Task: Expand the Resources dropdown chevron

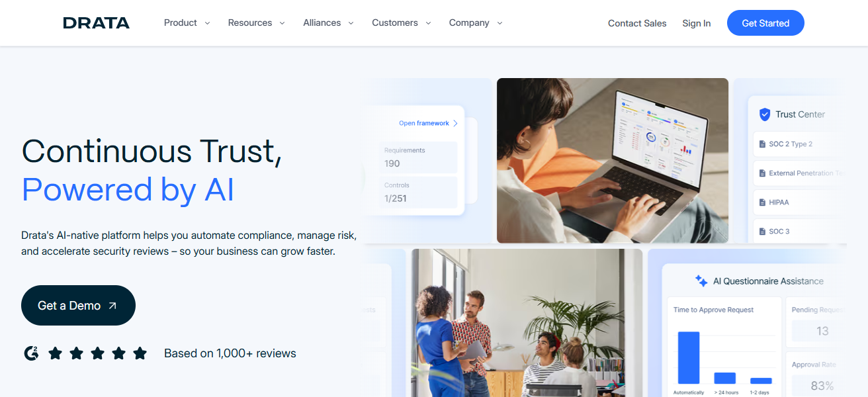Action: click(282, 23)
